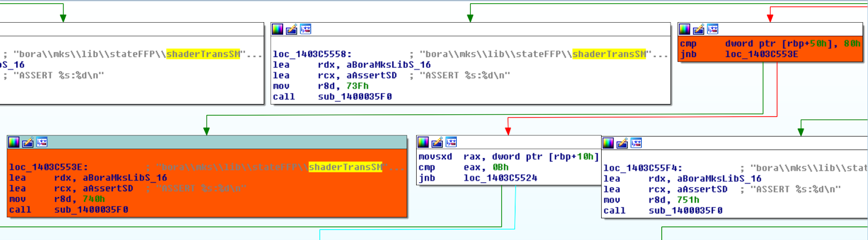Open node color picker on loc_1403C553E block
The width and height of the screenshot is (868, 240).
click(14, 142)
